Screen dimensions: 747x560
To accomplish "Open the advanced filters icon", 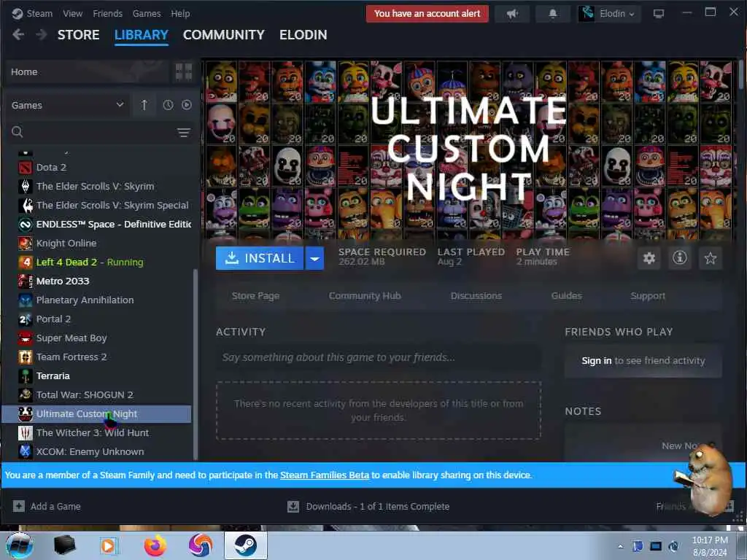I will coord(183,133).
